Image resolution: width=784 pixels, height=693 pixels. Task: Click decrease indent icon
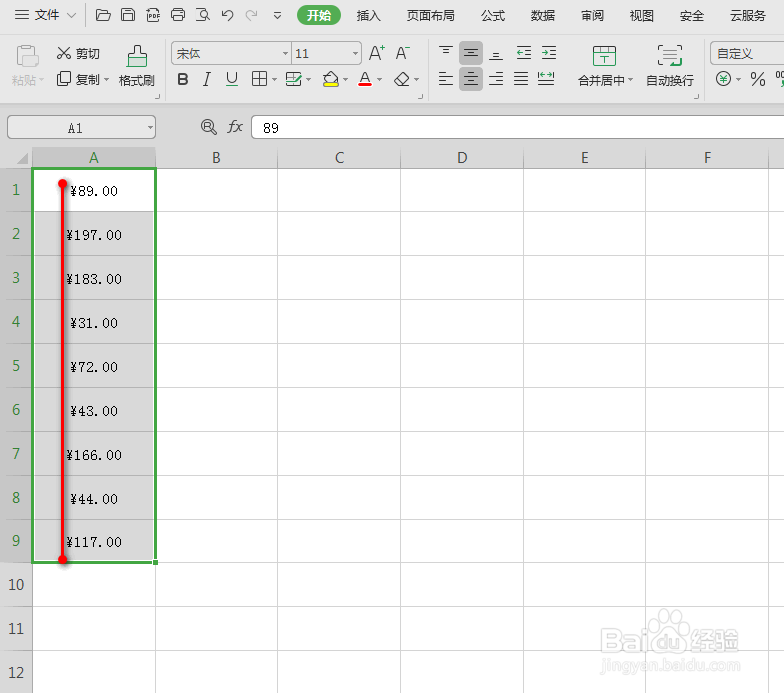[524, 53]
